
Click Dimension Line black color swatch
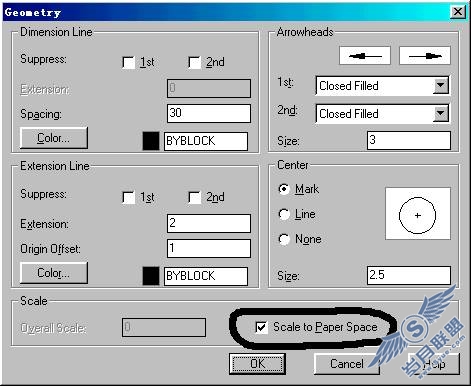click(151, 141)
